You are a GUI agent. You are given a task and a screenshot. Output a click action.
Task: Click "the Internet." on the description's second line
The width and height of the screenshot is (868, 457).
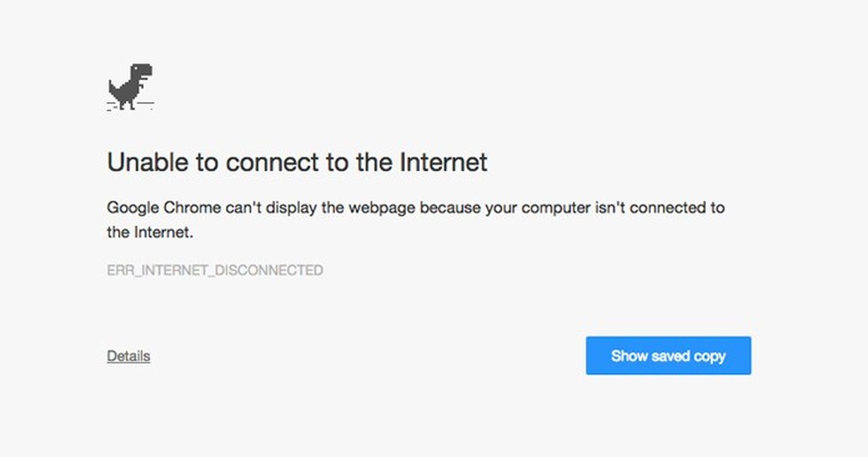pos(149,233)
